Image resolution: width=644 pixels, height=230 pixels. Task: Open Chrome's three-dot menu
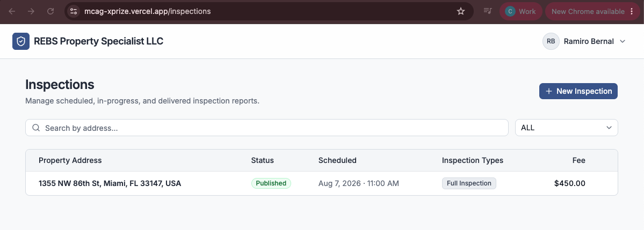632,11
